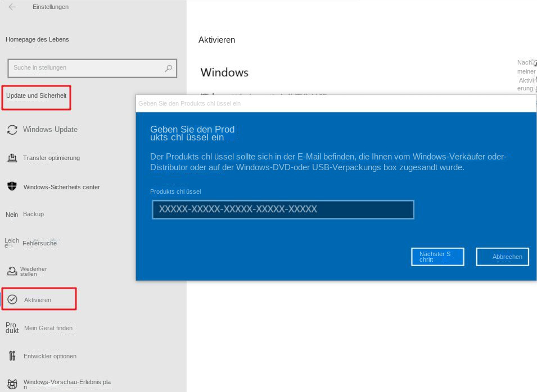The height and width of the screenshot is (392, 537).
Task: Click the Update und Sicherheit heading
Action: (37, 96)
